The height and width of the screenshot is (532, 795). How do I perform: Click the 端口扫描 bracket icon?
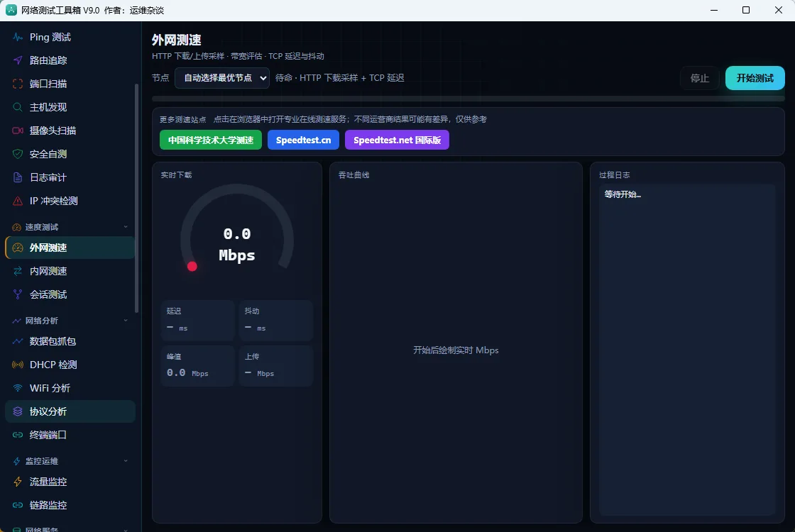tap(18, 84)
